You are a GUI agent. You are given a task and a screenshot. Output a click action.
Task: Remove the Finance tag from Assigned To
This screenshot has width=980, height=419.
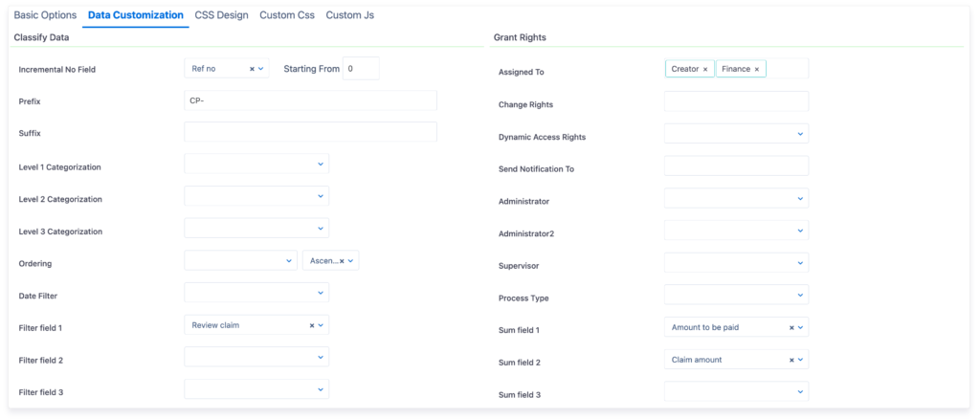pyautogui.click(x=756, y=69)
